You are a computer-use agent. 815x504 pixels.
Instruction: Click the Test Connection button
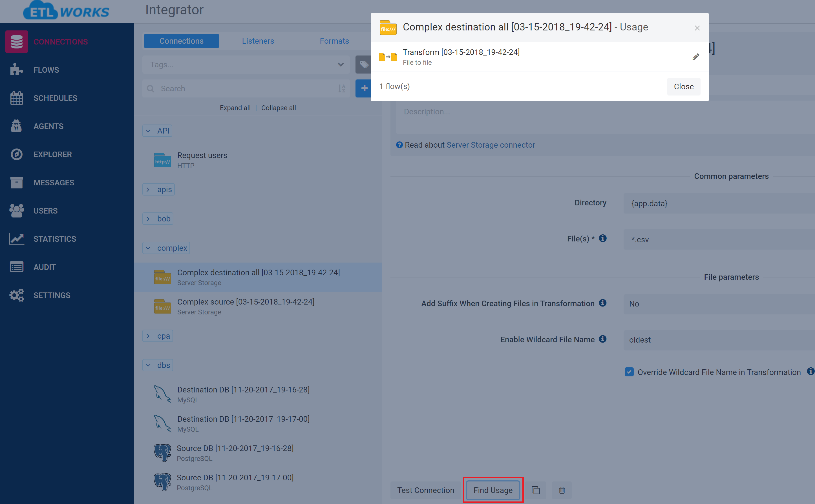[425, 490]
